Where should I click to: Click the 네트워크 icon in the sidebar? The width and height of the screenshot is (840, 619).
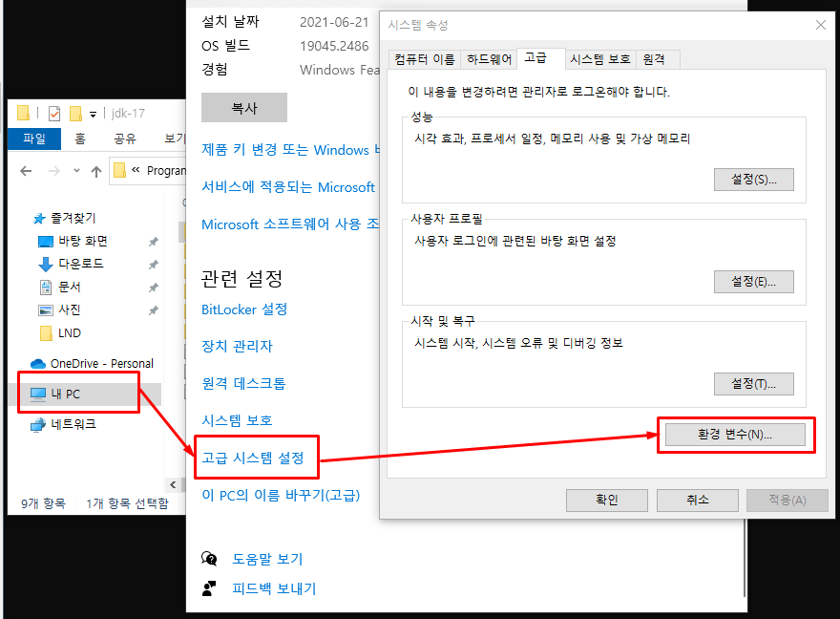(36, 423)
